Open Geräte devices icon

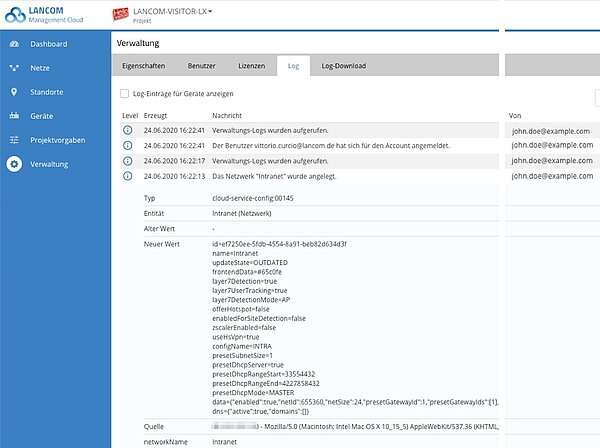click(x=14, y=116)
